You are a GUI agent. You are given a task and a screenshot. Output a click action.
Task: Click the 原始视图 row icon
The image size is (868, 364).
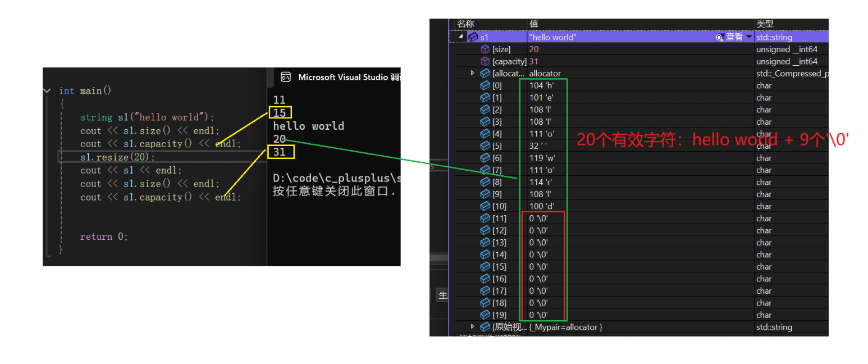click(x=485, y=327)
